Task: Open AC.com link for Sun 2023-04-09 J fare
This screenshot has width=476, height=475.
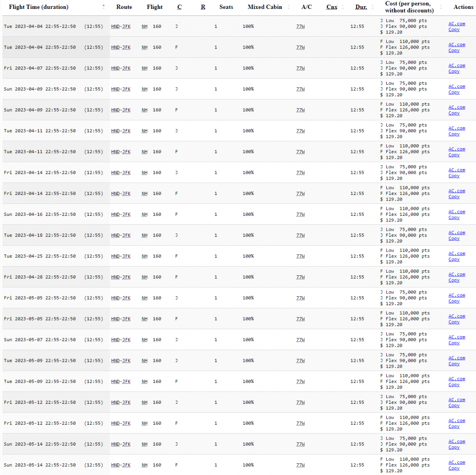Action: 456,87
